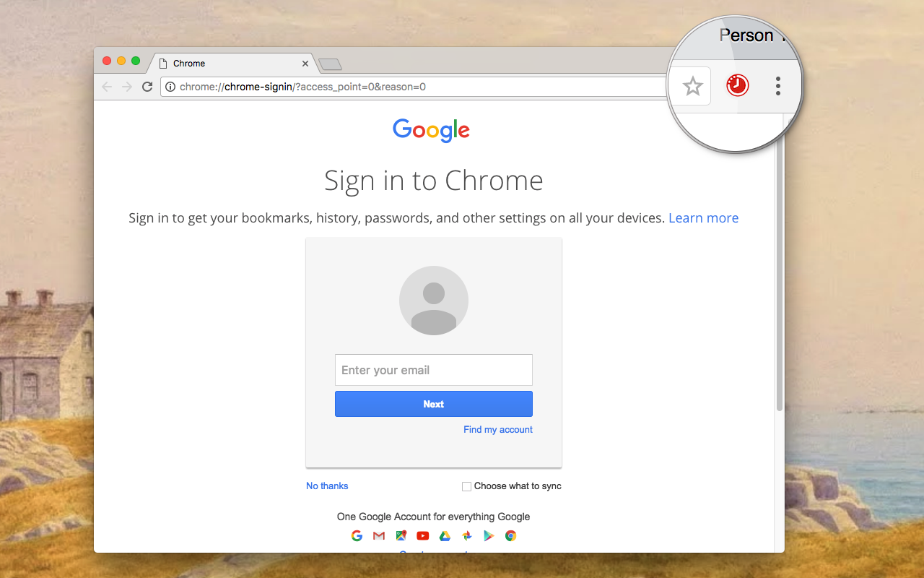Reload the page with refresh icon
This screenshot has width=924, height=578.
click(147, 87)
